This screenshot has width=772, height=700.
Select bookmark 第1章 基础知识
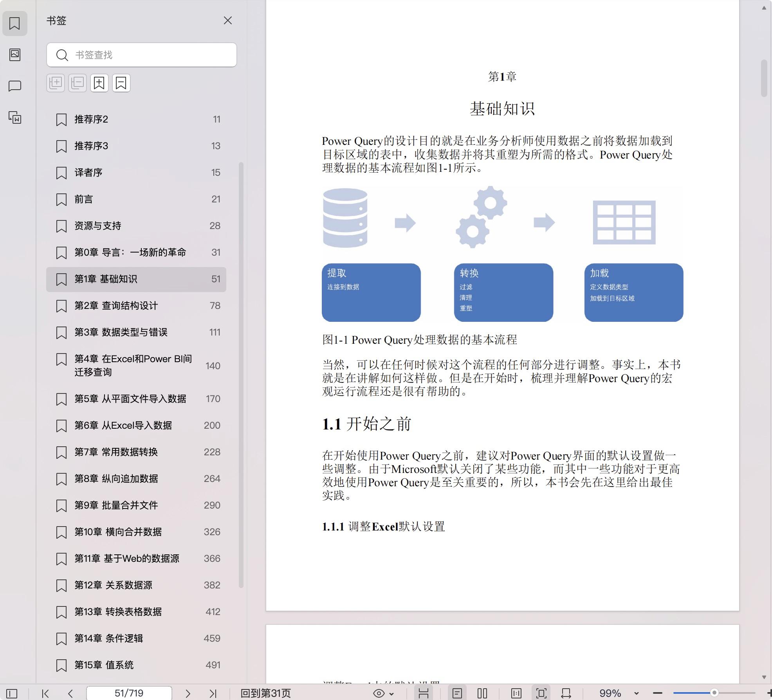[136, 279]
